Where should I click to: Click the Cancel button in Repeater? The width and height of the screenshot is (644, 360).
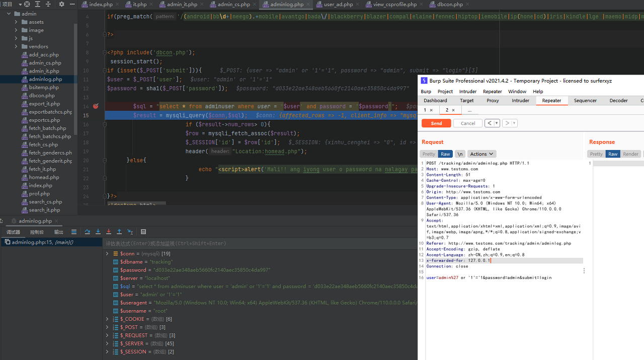468,123
